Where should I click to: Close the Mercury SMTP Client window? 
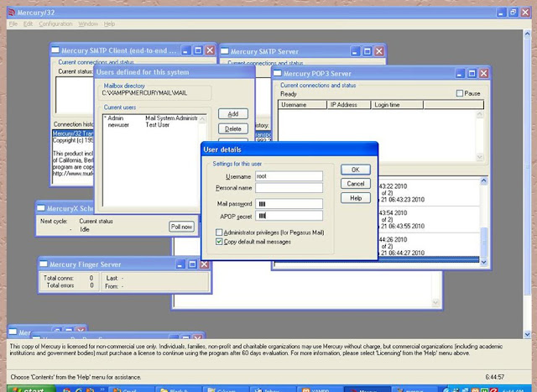(x=210, y=50)
